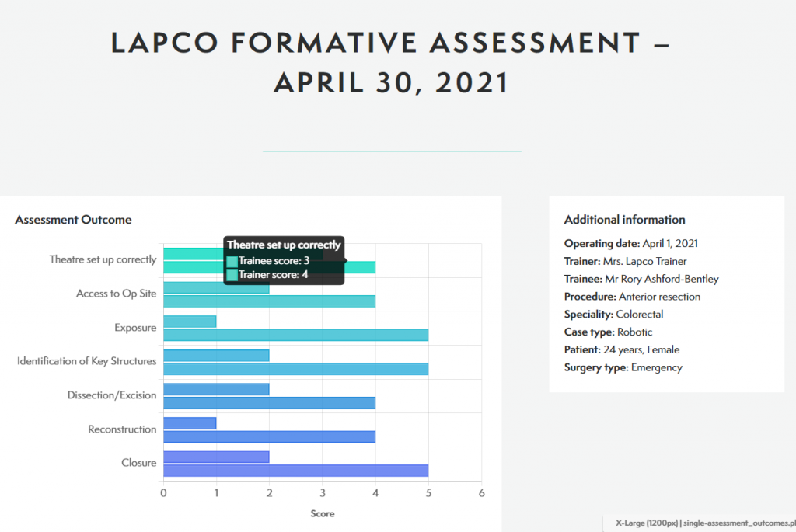Screen dimensions: 796x532
Task: Click the Trainee score swatch in tooltip
Action: coord(232,261)
